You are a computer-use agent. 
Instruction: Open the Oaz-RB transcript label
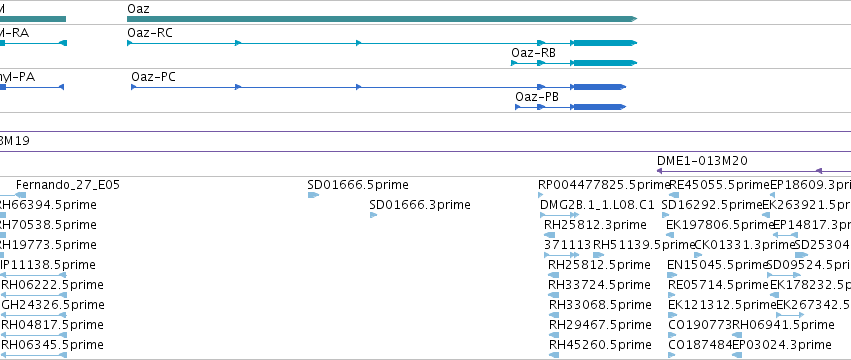tap(533, 53)
